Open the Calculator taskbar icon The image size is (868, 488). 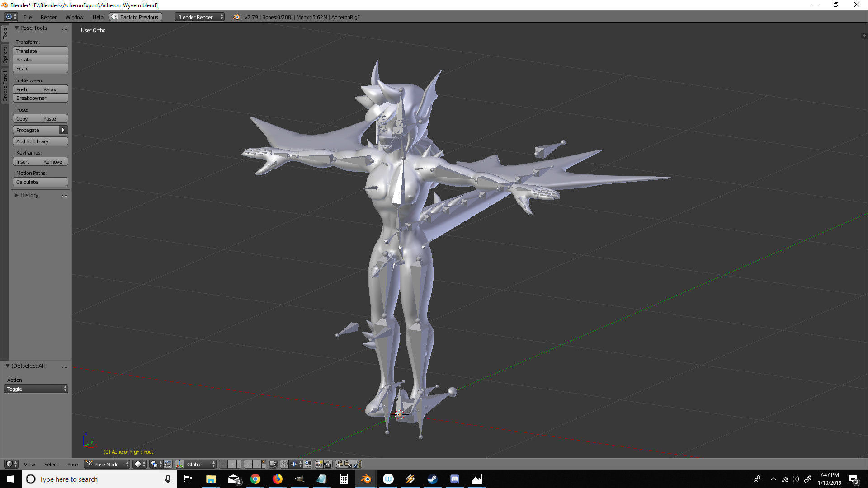click(x=344, y=479)
